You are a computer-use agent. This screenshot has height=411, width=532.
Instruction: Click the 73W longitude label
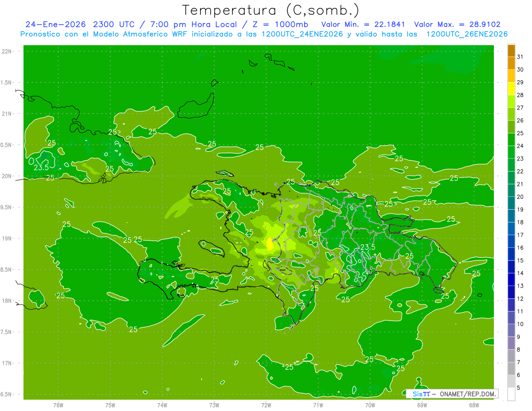point(214,405)
